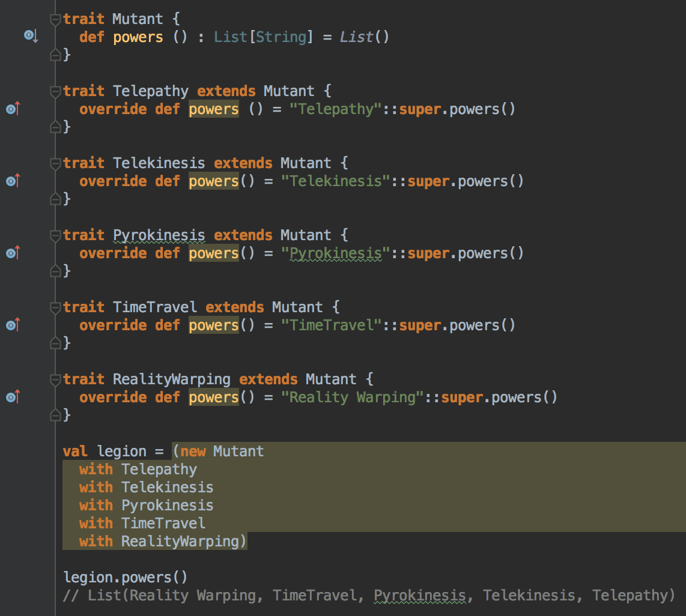The width and height of the screenshot is (686, 616).
Task: Collapse the Telekinesis trait fold marker
Action: (55, 164)
